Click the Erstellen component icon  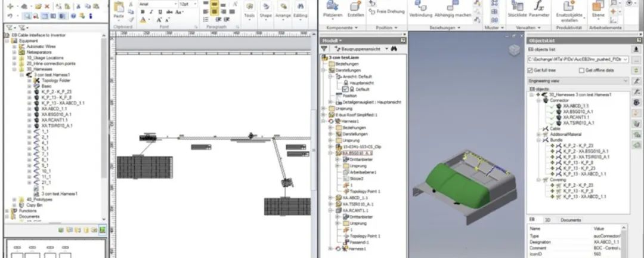click(356, 7)
